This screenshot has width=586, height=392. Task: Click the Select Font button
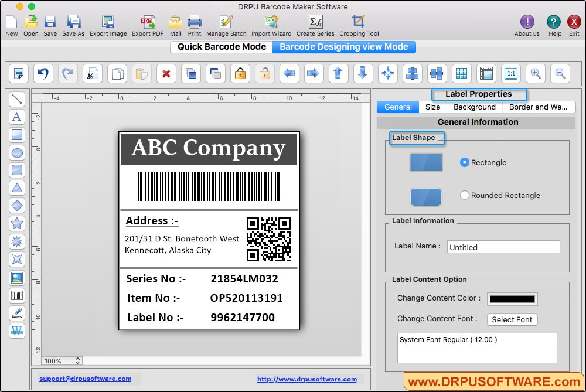tap(512, 319)
